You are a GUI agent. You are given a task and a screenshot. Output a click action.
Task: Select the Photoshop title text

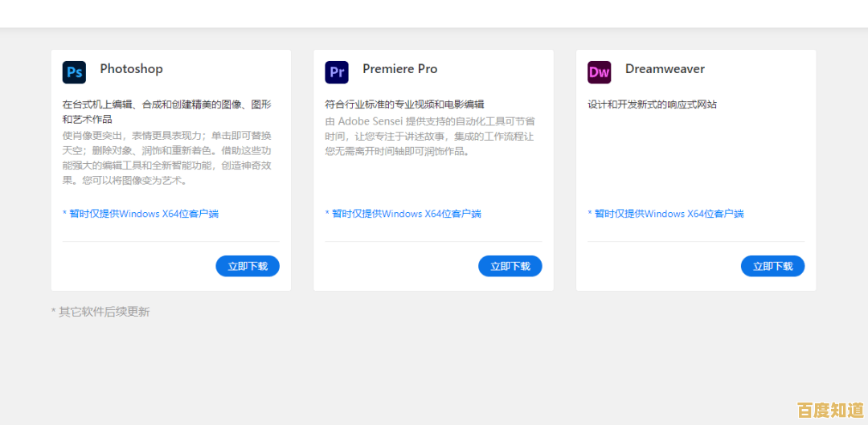coord(131,69)
